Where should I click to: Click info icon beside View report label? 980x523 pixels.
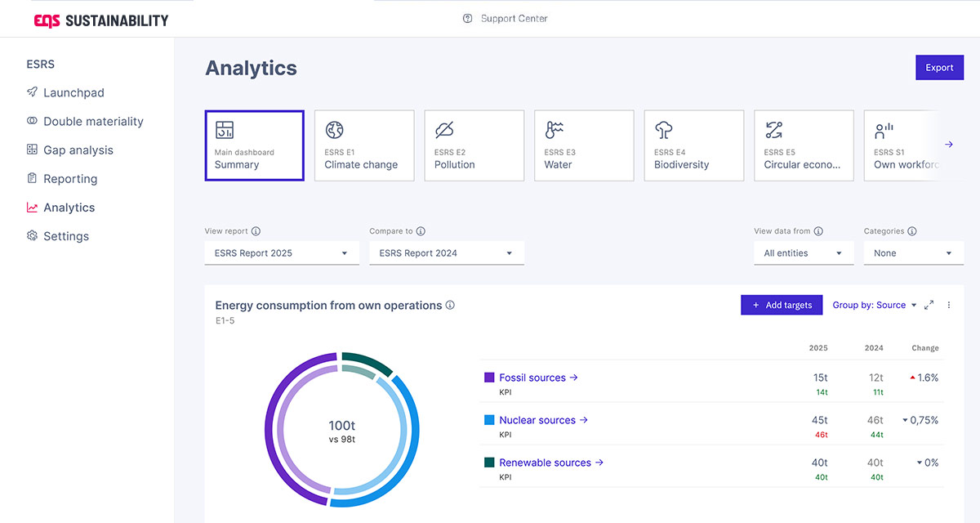[x=256, y=231]
